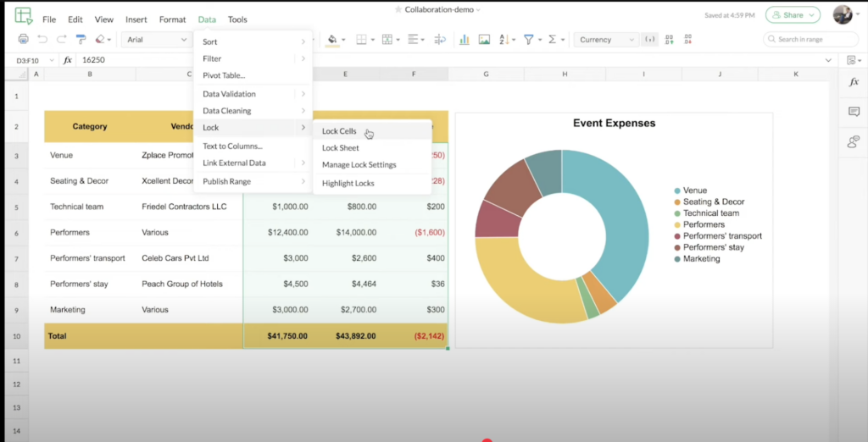Open the Filter toolbar dropdown arrow
The height and width of the screenshot is (442, 868).
(x=540, y=40)
